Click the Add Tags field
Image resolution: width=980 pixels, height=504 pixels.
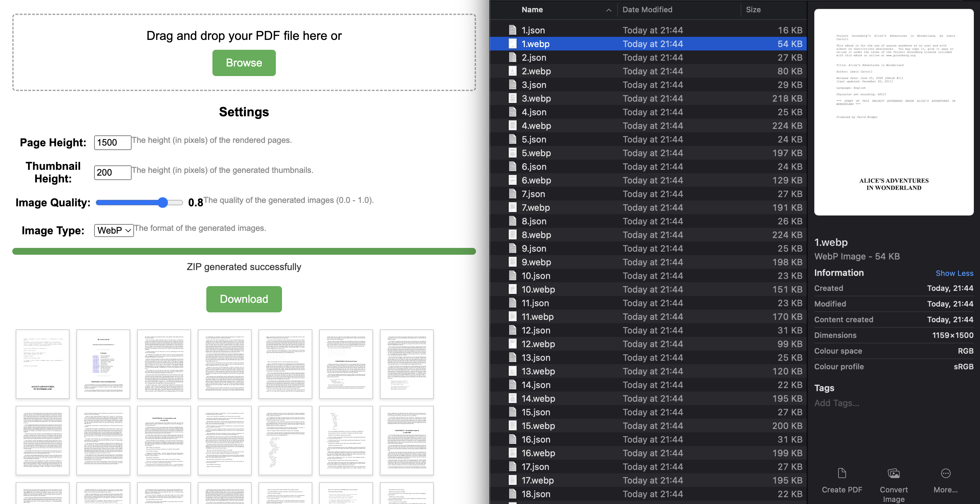836,403
